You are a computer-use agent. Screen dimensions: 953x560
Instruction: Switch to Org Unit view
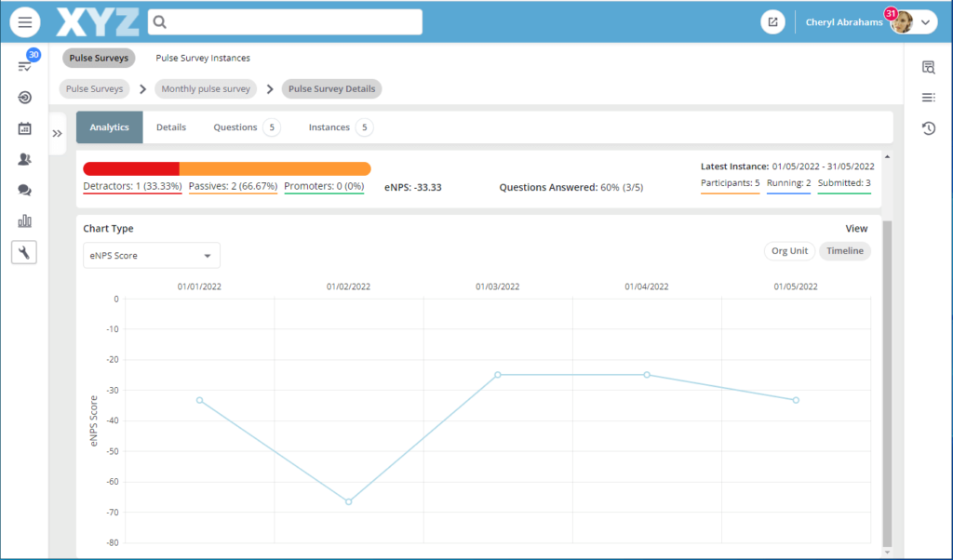click(789, 251)
